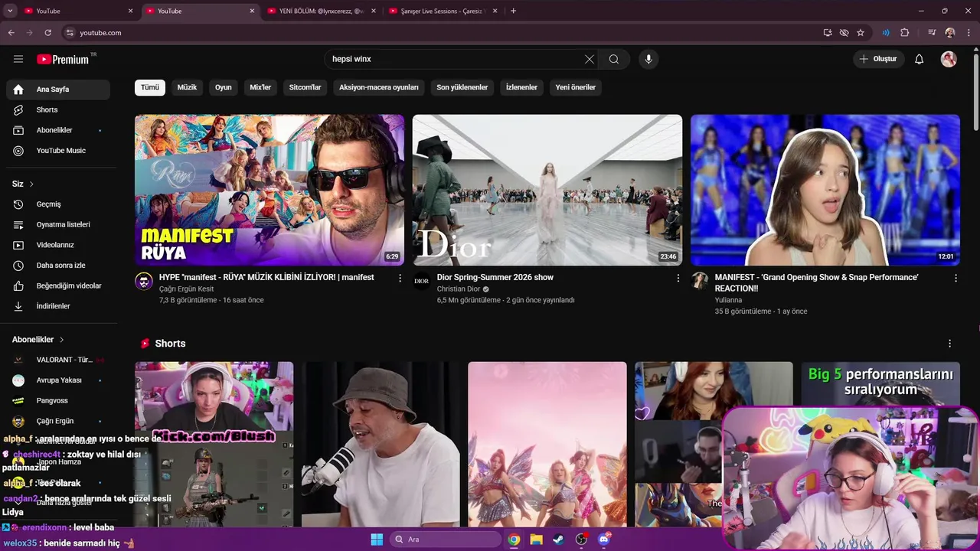Open Discord from the taskbar
This screenshot has width=980, height=551.
604,540
